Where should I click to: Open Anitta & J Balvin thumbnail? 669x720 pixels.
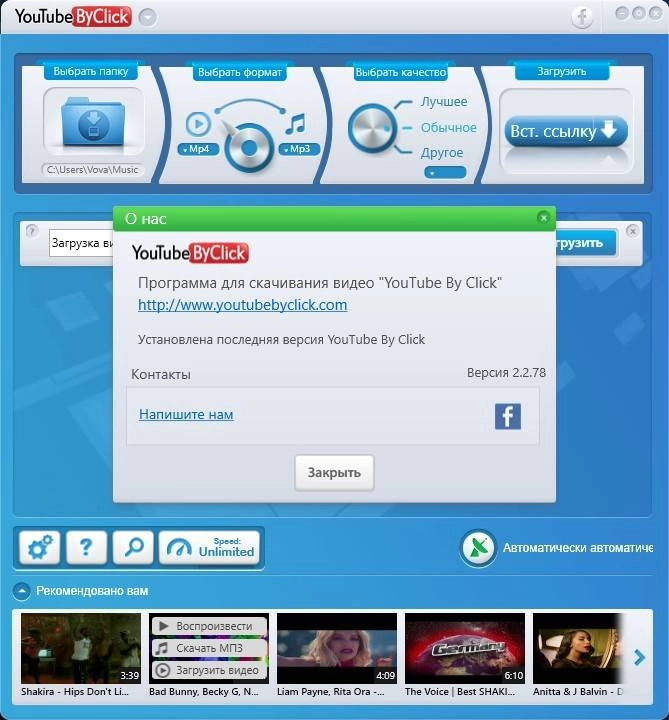pos(578,648)
